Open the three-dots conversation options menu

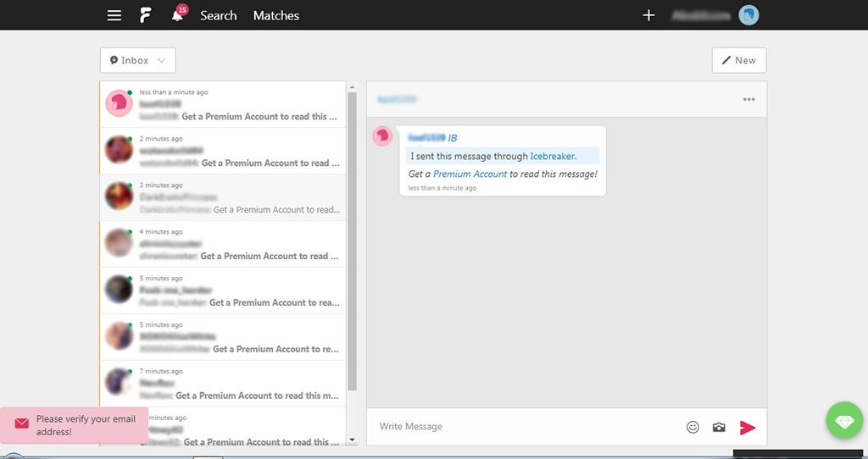point(748,100)
